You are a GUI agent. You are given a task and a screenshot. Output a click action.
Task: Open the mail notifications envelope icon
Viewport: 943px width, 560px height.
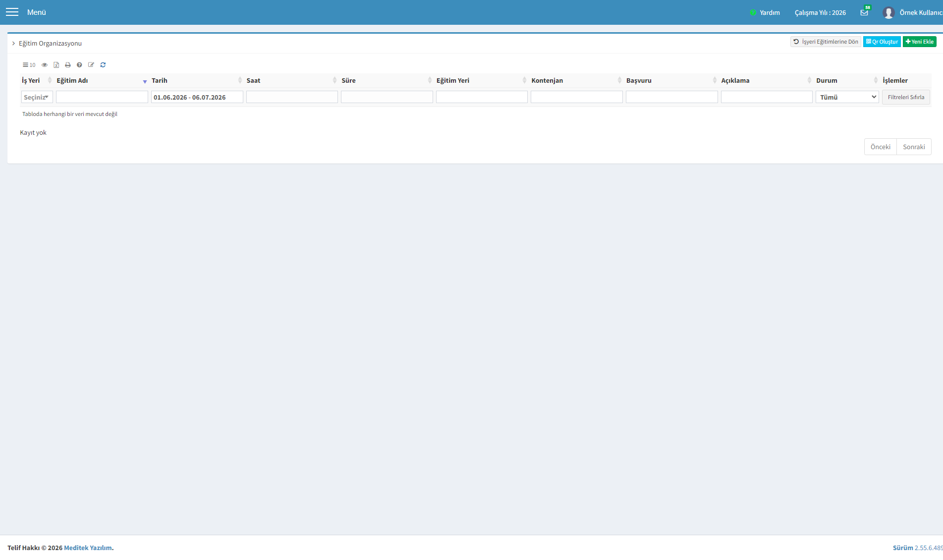coord(864,12)
